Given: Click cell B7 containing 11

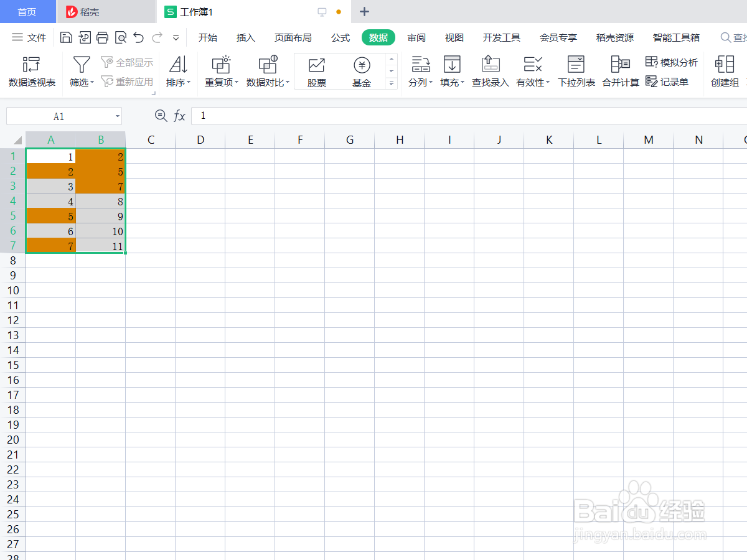Looking at the screenshot, I should (x=101, y=246).
